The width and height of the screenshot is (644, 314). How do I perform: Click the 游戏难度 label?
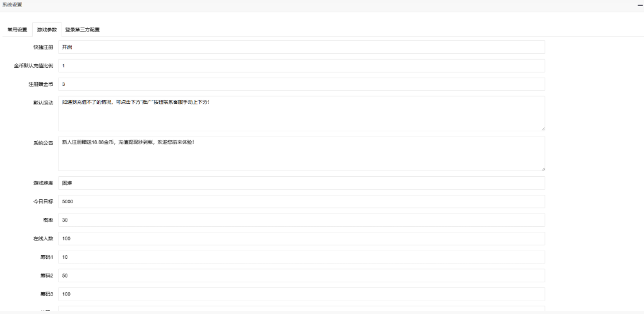coord(44,183)
